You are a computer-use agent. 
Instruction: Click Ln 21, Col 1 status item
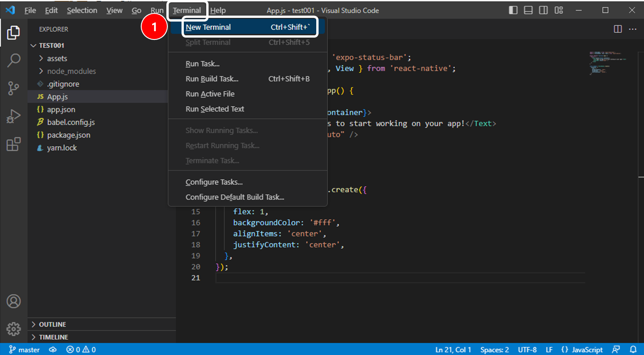(453, 349)
